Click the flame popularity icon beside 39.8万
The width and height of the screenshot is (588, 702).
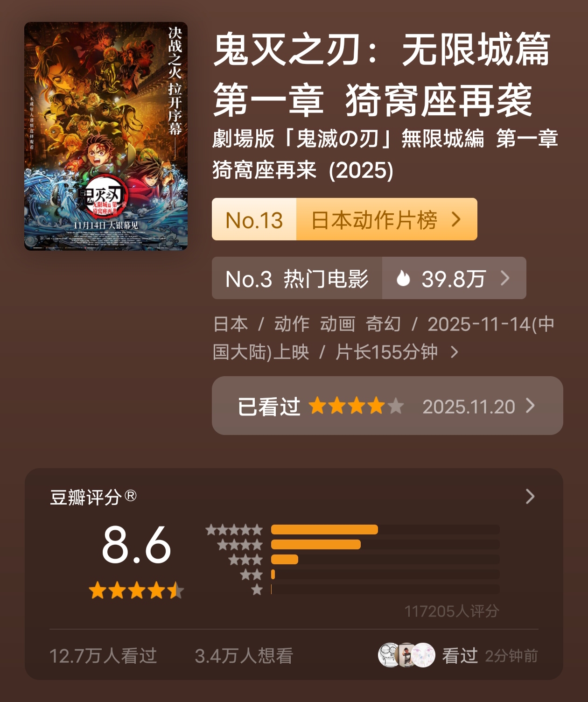[x=403, y=278]
